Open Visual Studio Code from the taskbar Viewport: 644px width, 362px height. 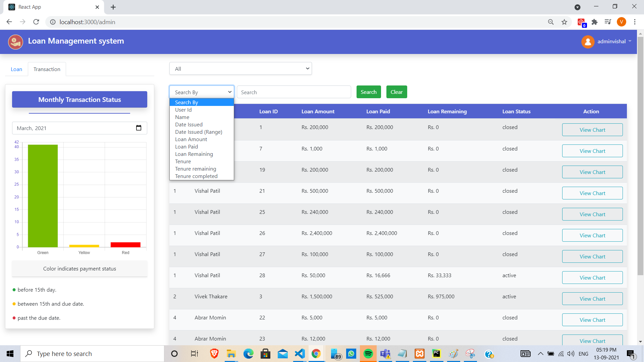(300, 354)
